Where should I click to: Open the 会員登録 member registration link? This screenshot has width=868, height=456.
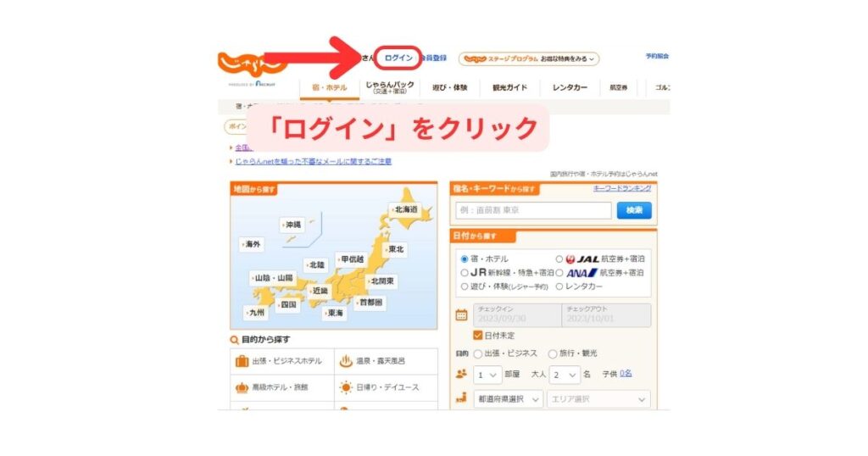click(433, 58)
